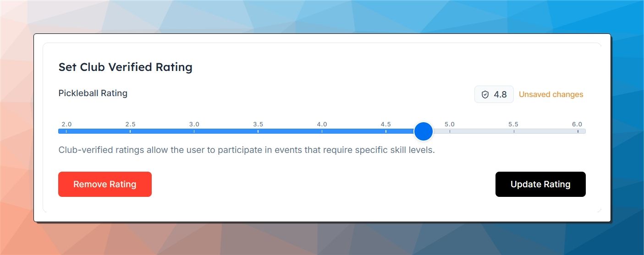Click the Remove Rating button
The image size is (644, 255).
(105, 184)
